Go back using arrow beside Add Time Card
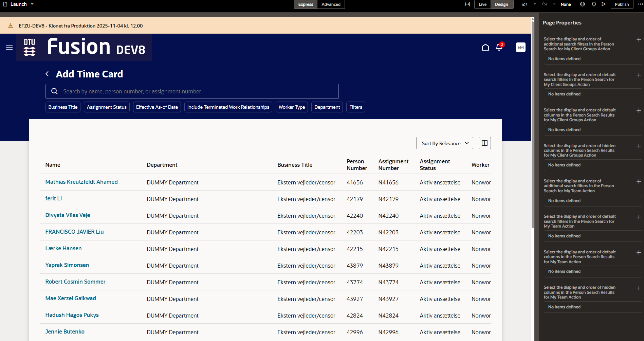This screenshot has height=341, width=644. [x=47, y=74]
